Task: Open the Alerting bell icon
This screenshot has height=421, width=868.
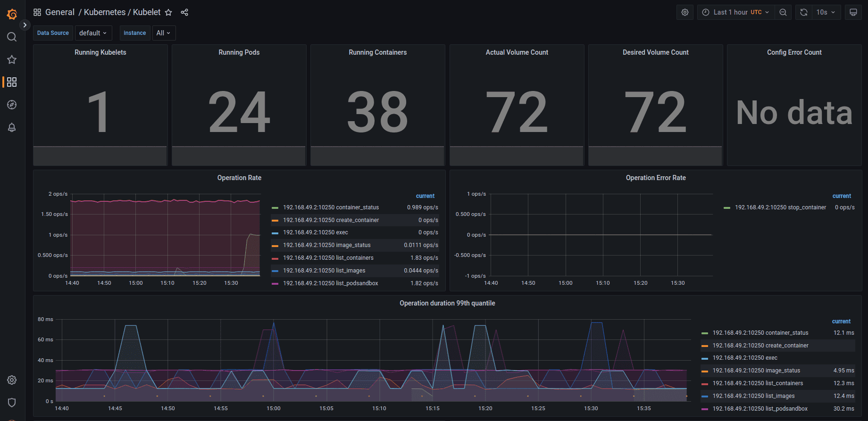Action: tap(12, 127)
